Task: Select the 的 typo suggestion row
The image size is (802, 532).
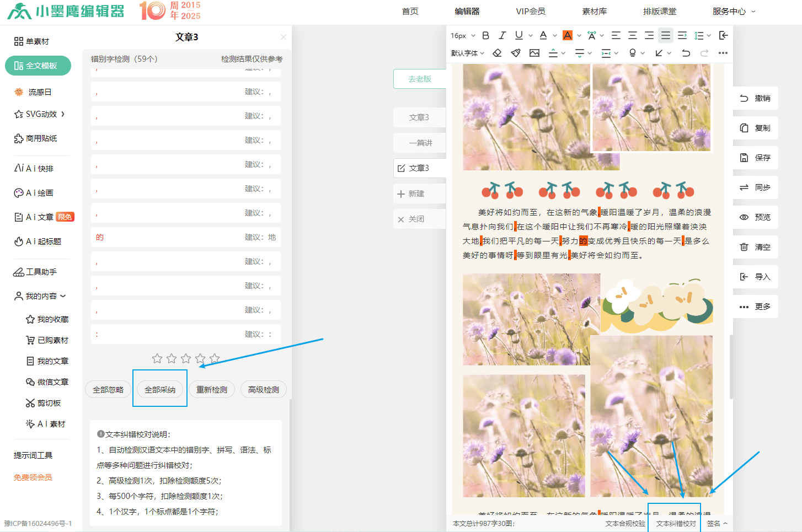Action: point(185,237)
